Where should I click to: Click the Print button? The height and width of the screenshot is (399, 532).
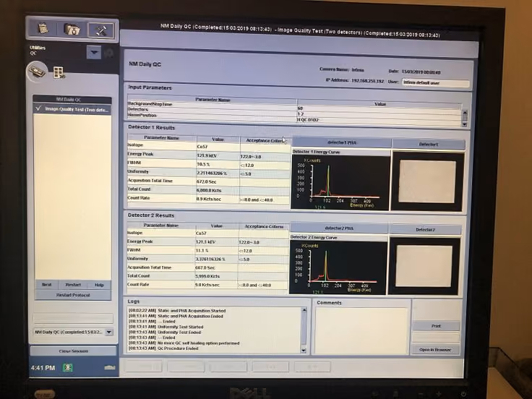point(436,326)
